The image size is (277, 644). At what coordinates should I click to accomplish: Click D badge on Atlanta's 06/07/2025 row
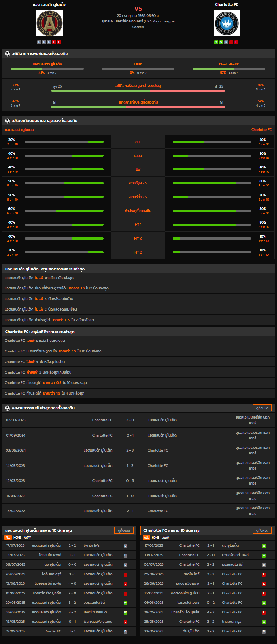125,565
